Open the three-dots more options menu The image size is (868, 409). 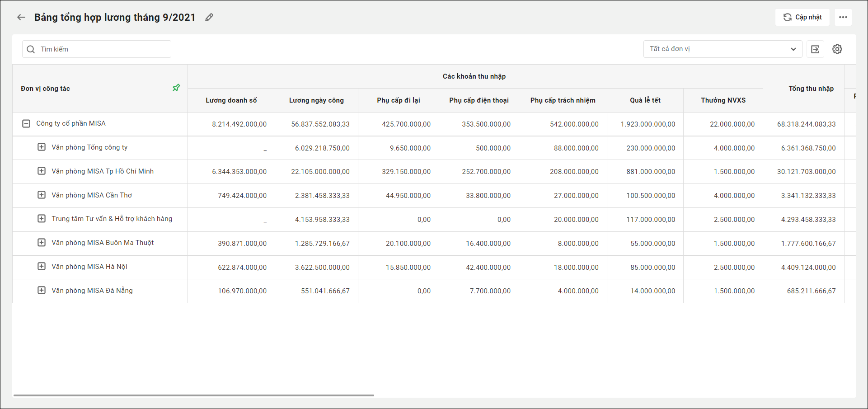(x=843, y=17)
